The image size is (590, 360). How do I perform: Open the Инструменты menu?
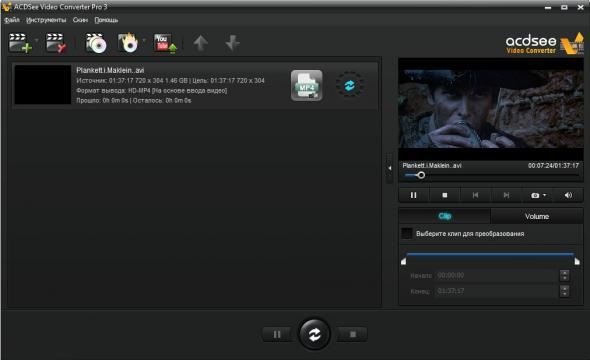point(46,20)
